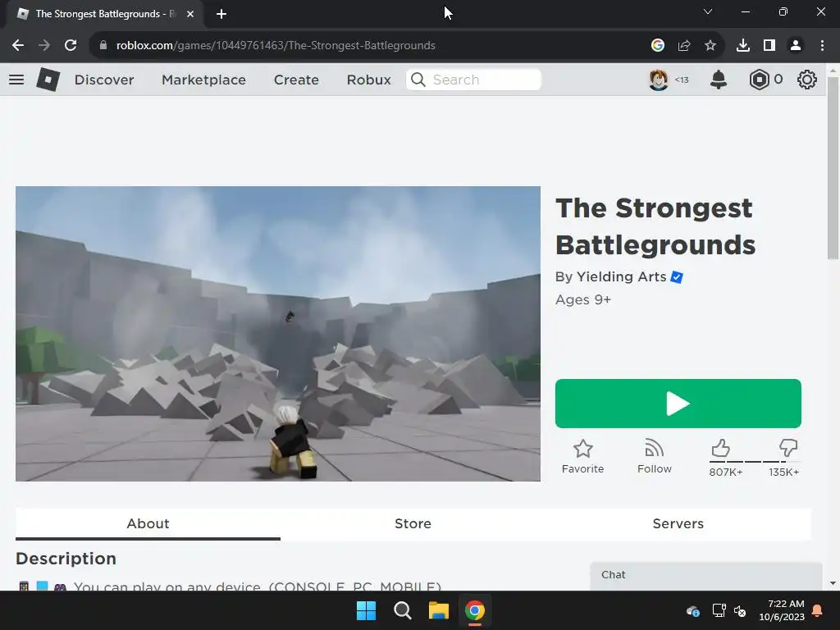The height and width of the screenshot is (630, 840).
Task: Click the game preview thumbnail
Action: [x=278, y=334]
